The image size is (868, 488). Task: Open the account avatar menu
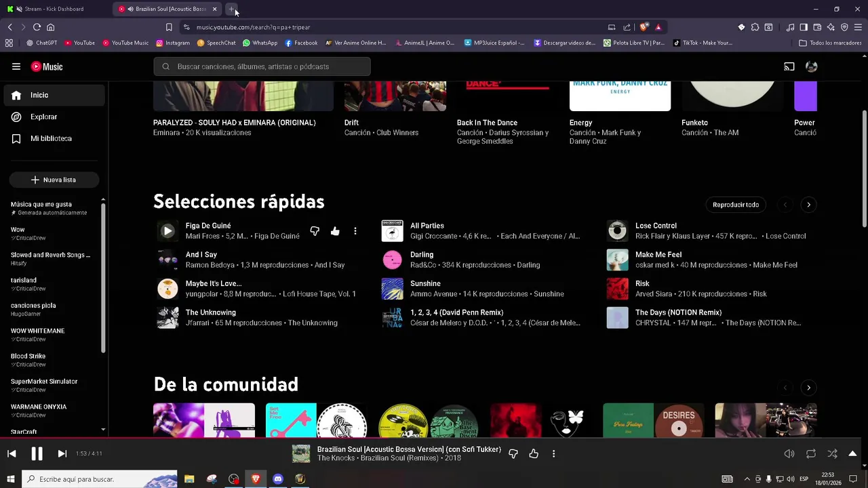[x=811, y=66]
